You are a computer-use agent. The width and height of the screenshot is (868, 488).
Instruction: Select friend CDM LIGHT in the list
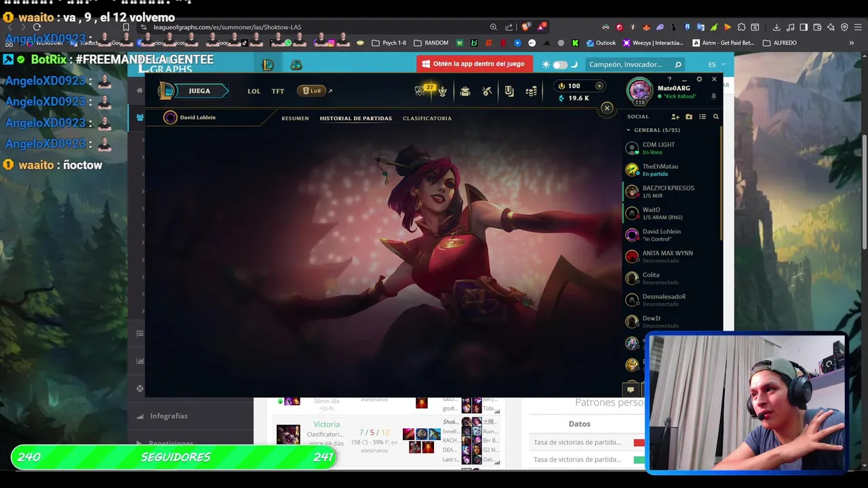point(671,148)
